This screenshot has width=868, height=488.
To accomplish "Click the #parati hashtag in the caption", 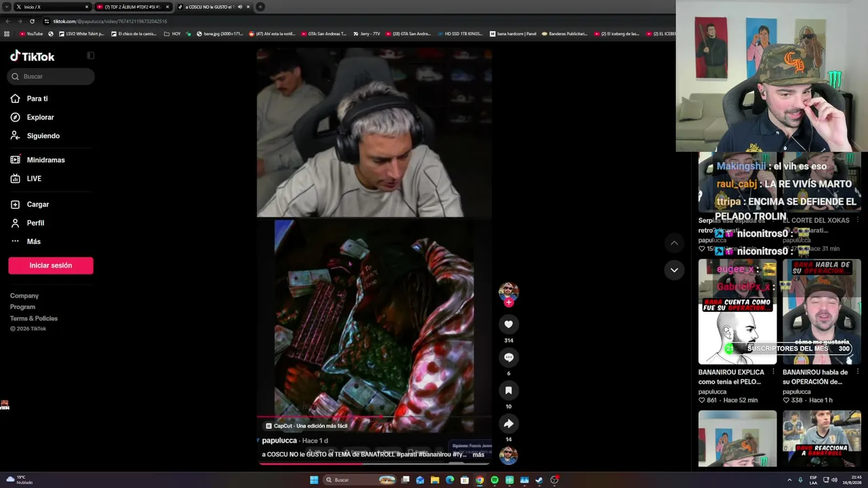I will tap(406, 454).
